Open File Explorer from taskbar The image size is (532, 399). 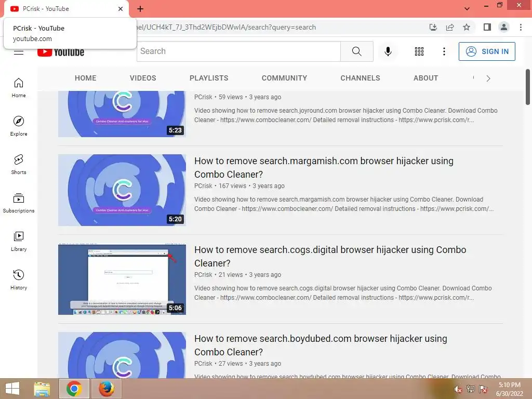pyautogui.click(x=42, y=389)
